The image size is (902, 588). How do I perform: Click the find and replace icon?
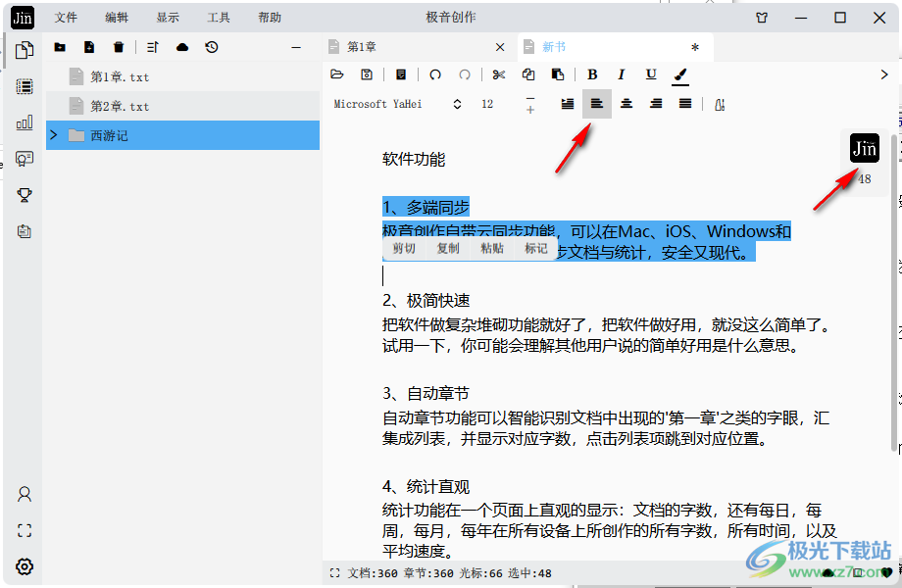pyautogui.click(x=719, y=104)
